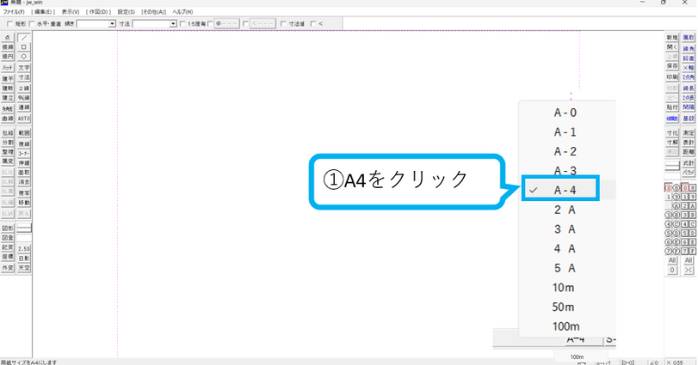Select the 範囲 range selection tool

pos(24,133)
